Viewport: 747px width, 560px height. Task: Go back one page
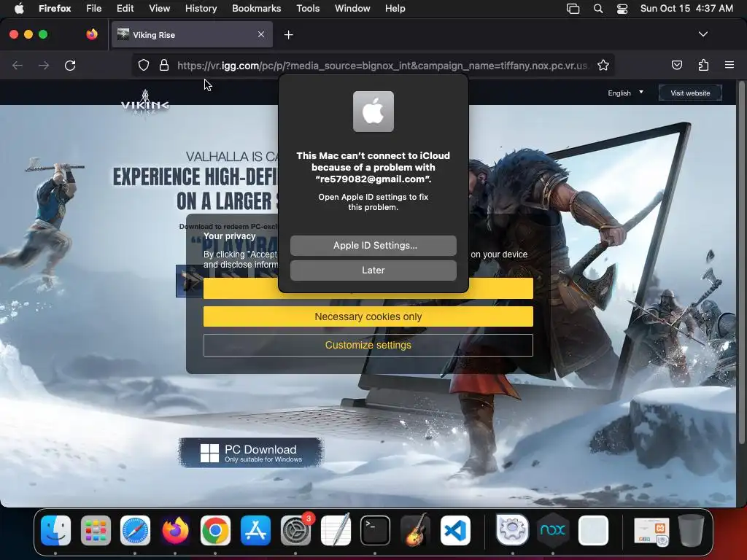[x=18, y=65]
